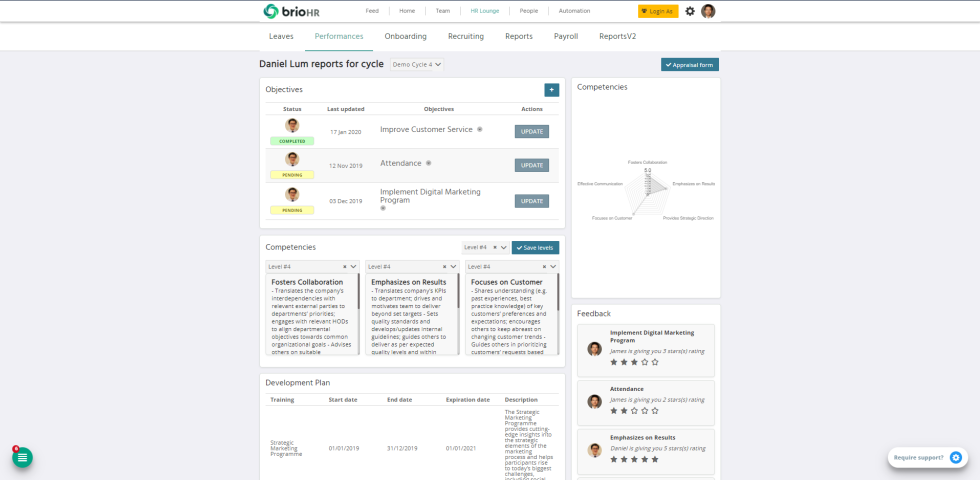Go to People in the top menu
Viewport: 980px width, 480px height.
click(x=529, y=11)
